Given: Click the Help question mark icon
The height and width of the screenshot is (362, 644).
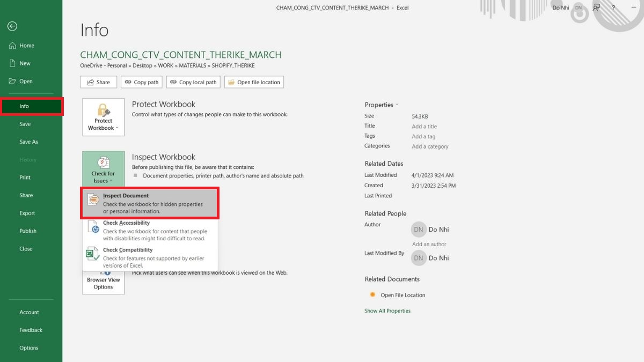Looking at the screenshot, I should [613, 8].
